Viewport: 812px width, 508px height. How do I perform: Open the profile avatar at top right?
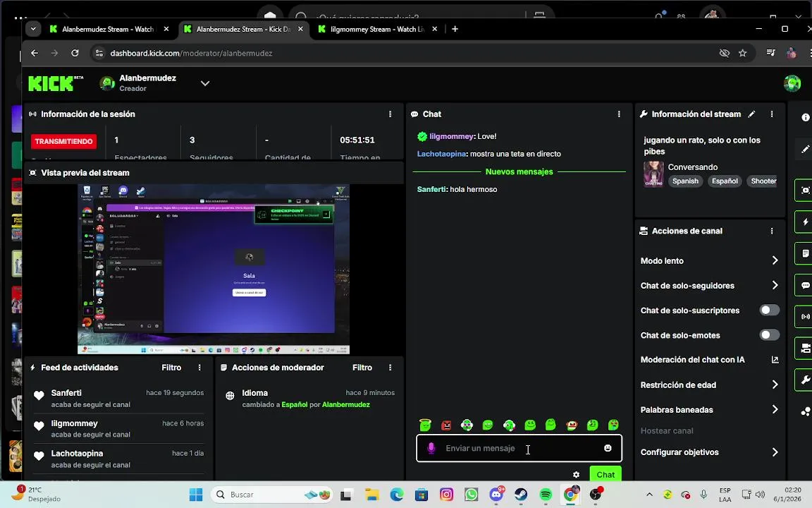[x=792, y=83]
